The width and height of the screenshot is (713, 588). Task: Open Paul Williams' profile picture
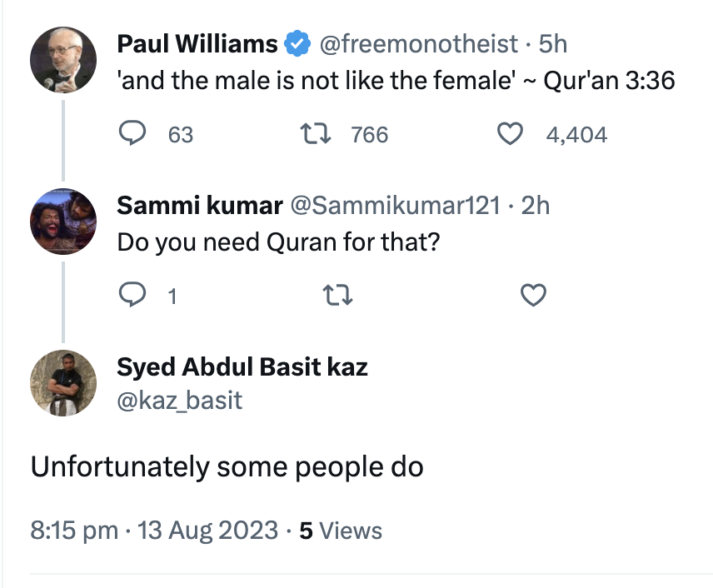pyautogui.click(x=63, y=60)
